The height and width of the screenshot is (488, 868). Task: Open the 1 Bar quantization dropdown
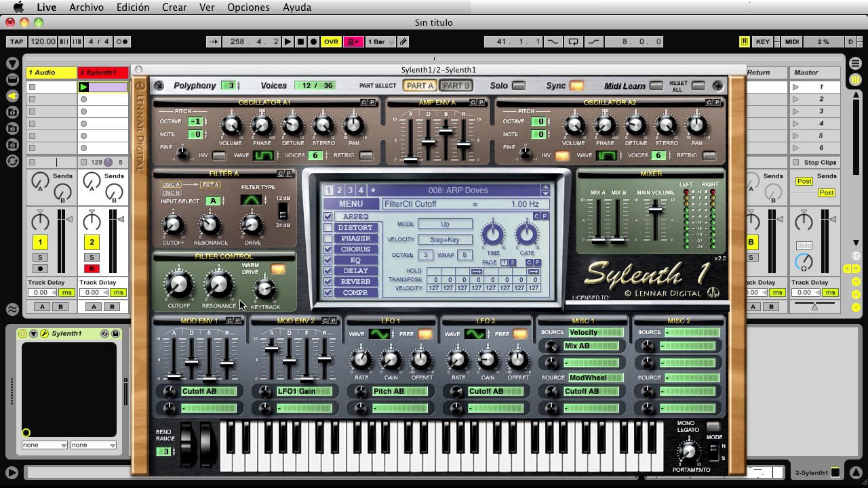(x=381, y=41)
